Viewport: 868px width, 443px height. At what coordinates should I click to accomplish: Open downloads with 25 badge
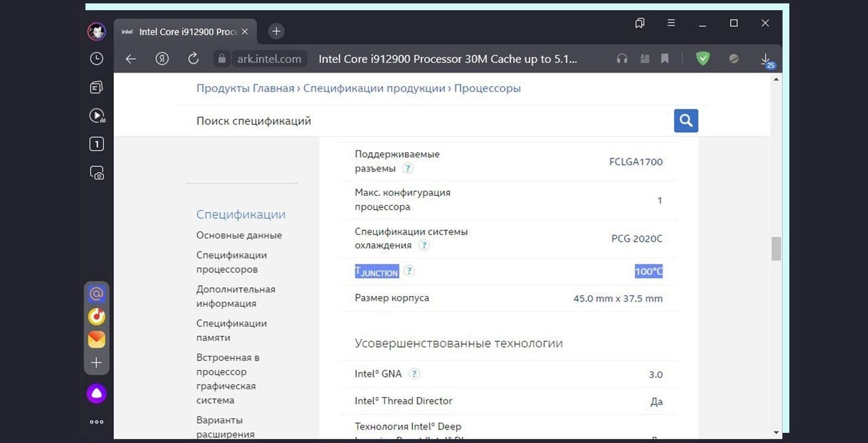[767, 60]
